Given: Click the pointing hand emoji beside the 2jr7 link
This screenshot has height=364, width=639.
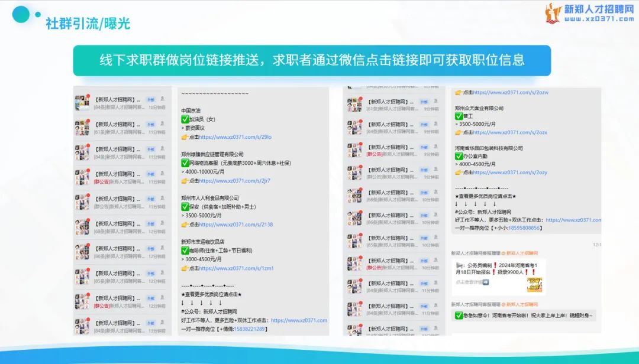Looking at the screenshot, I should (185, 181).
